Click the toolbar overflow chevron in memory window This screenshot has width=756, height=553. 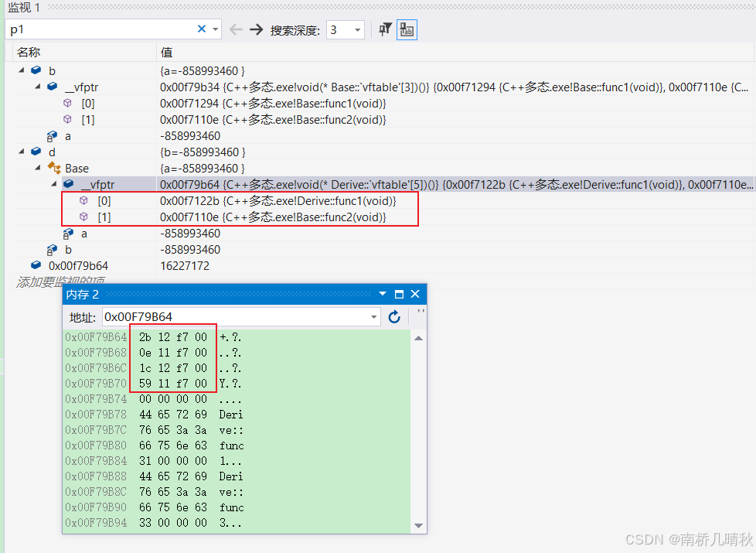pos(421,311)
